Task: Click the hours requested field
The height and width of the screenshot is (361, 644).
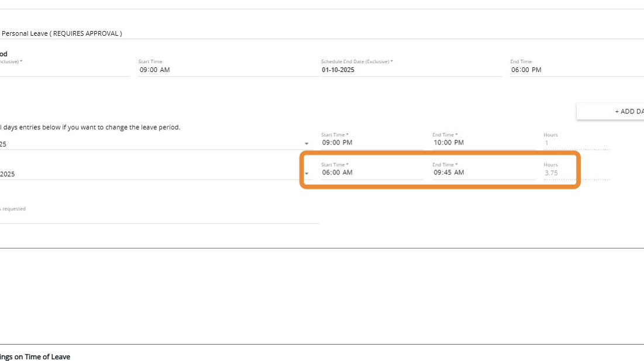Action: click(158, 217)
